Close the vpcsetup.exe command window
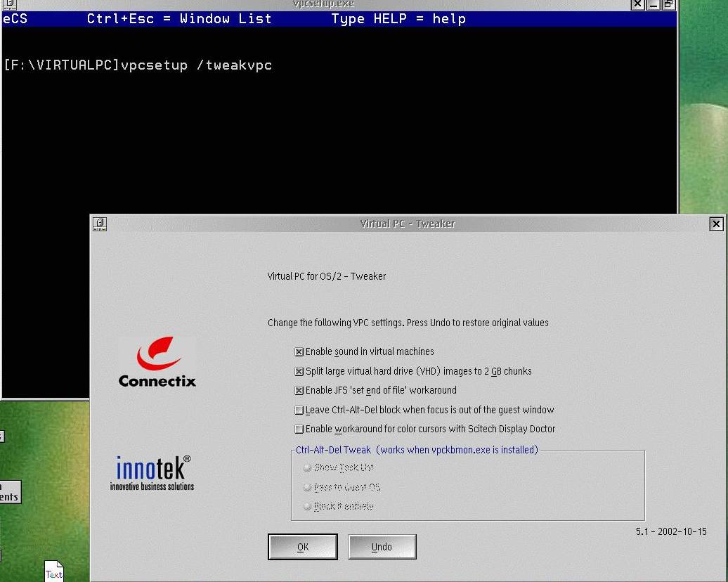This screenshot has height=582, width=728. 638,5
